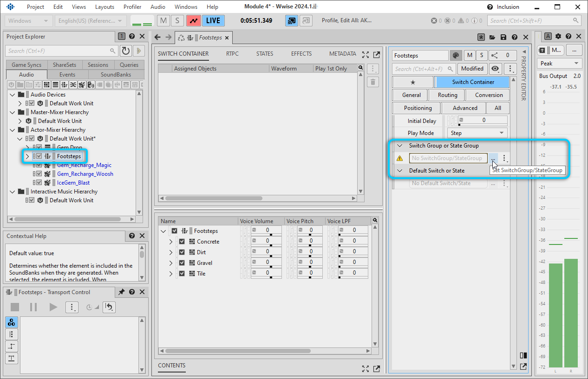Pin the Transport Control panel
This screenshot has width=588, height=379.
[x=121, y=292]
